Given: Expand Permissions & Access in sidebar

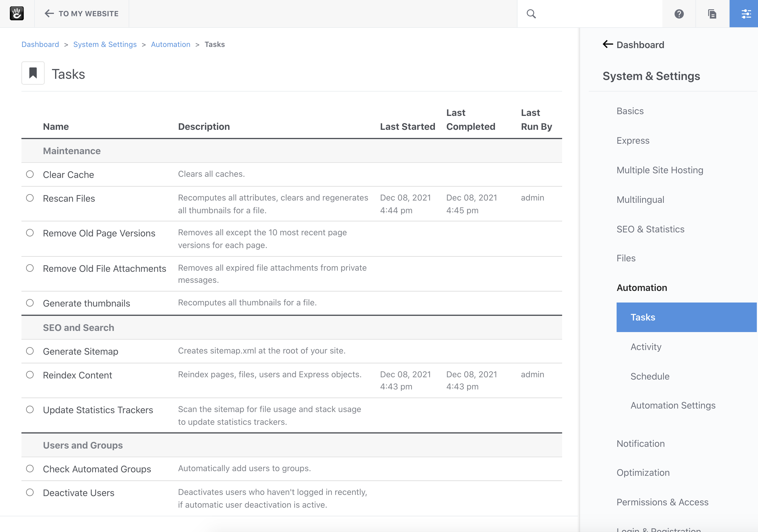Looking at the screenshot, I should (x=662, y=502).
